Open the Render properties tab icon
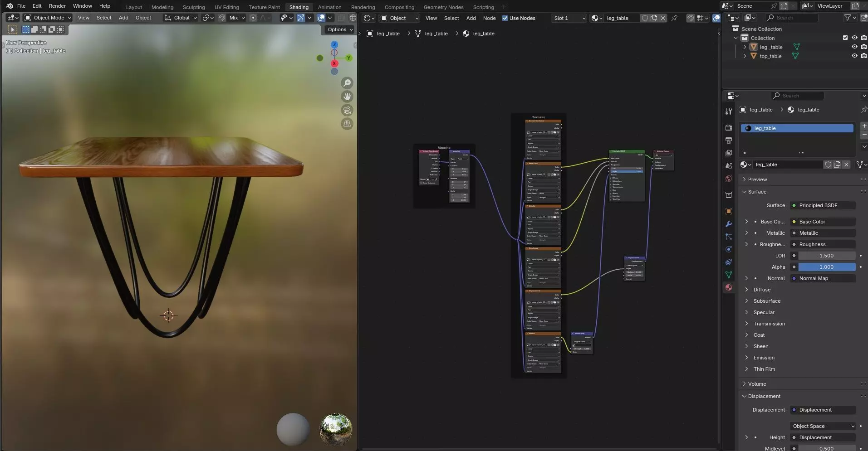The width and height of the screenshot is (868, 451). pyautogui.click(x=729, y=128)
